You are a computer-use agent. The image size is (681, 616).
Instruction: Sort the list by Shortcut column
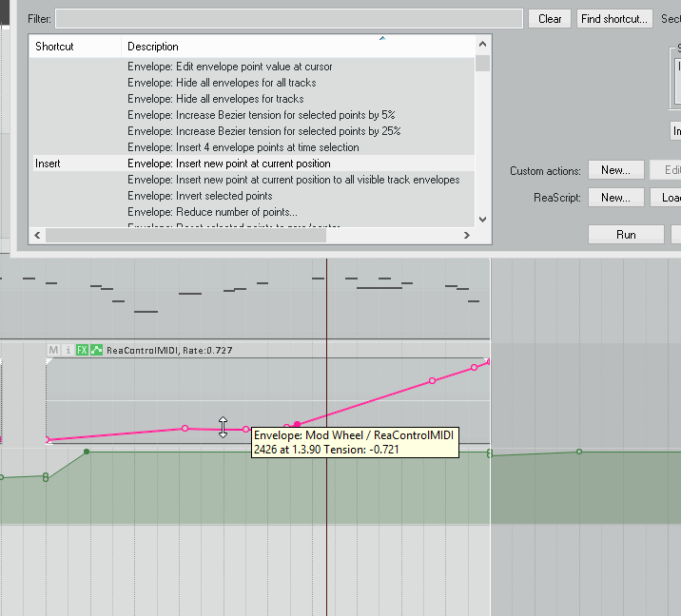tap(74, 47)
